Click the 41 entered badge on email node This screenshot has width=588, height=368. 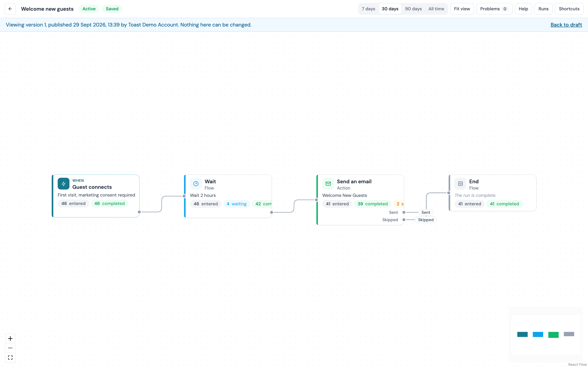337,204
